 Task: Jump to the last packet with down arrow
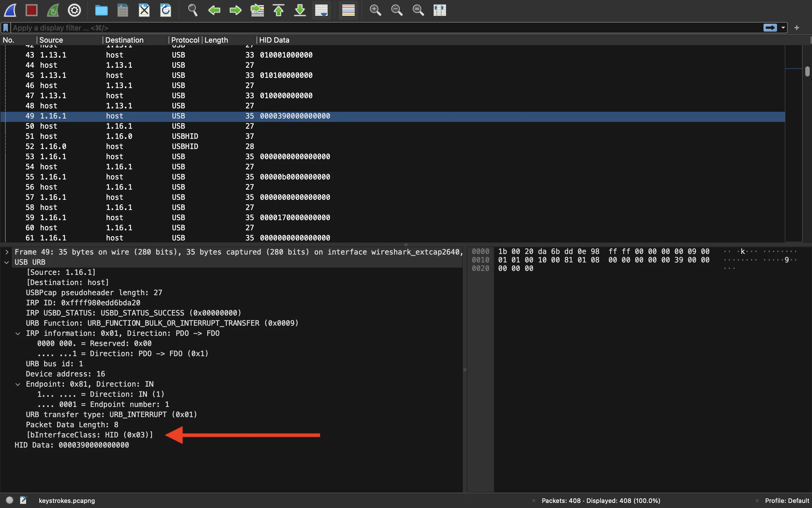(x=300, y=10)
